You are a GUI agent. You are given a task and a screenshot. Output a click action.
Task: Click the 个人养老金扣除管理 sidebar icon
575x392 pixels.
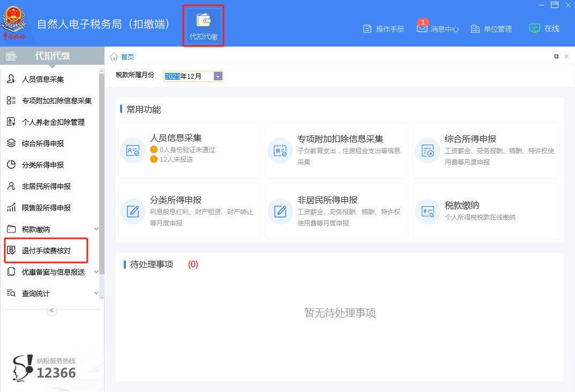tap(11, 122)
